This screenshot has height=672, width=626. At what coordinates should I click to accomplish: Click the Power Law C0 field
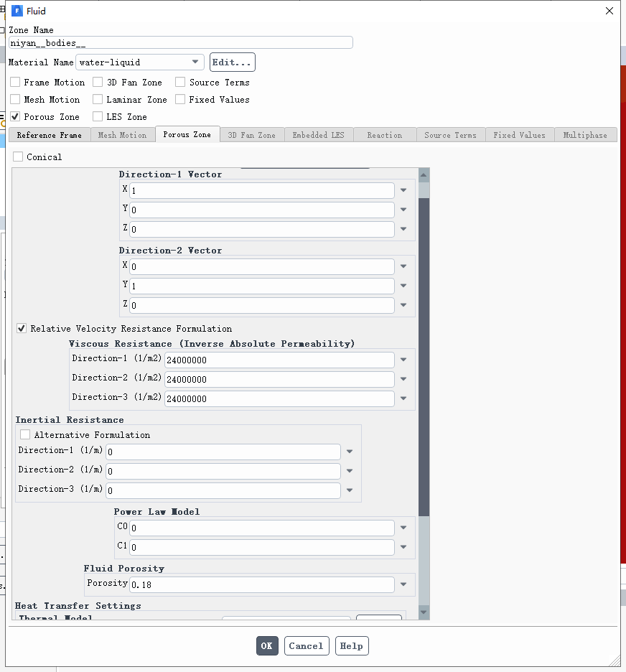[262, 528]
